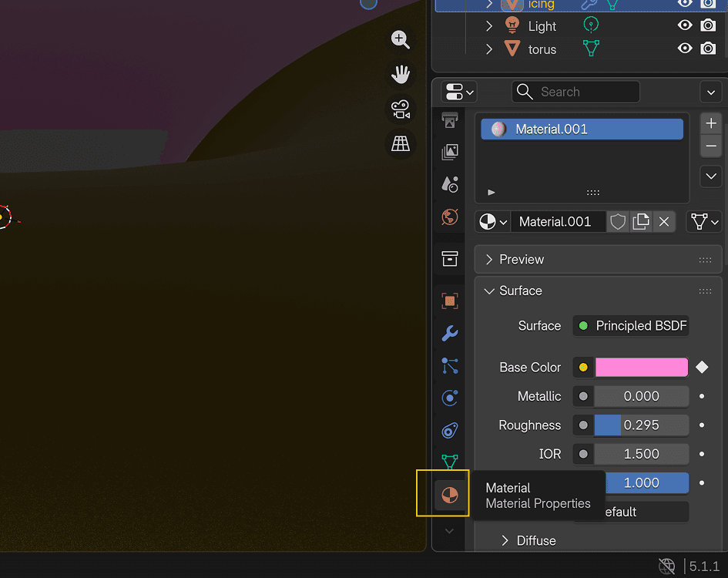Image resolution: width=728 pixels, height=578 pixels.
Task: Open the Principled BSDF surface shader dropdown
Action: tap(632, 326)
